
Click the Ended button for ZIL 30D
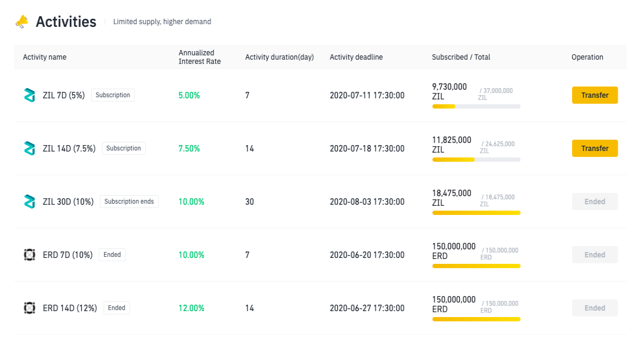(595, 202)
